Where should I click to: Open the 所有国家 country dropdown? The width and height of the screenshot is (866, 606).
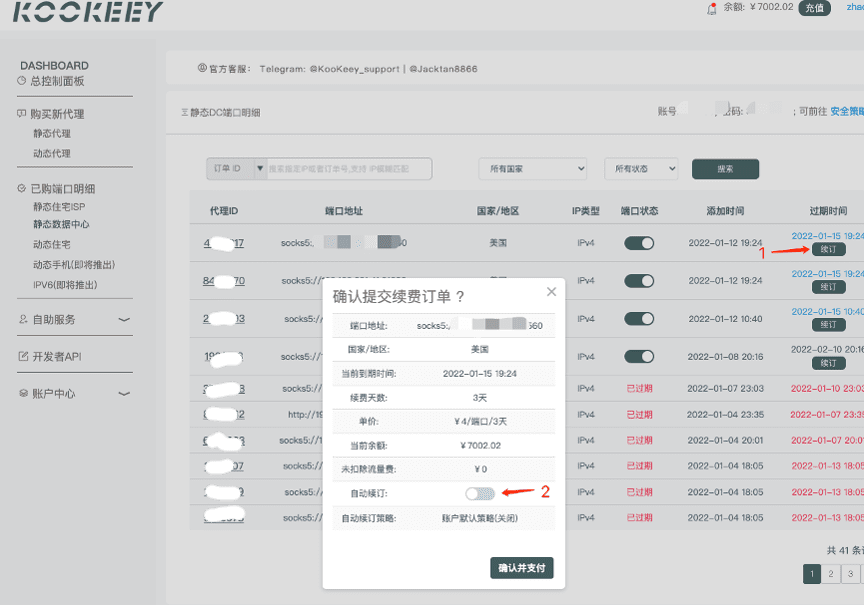(x=532, y=168)
